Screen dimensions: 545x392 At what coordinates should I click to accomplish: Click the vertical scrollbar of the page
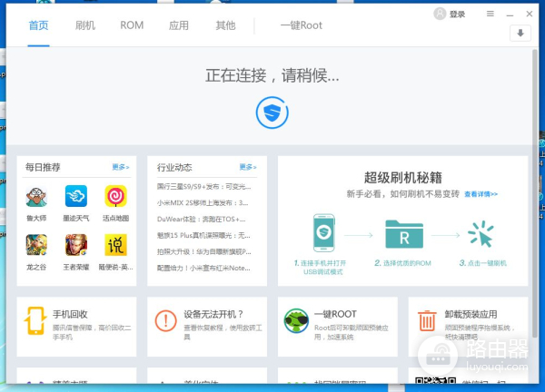click(535, 193)
